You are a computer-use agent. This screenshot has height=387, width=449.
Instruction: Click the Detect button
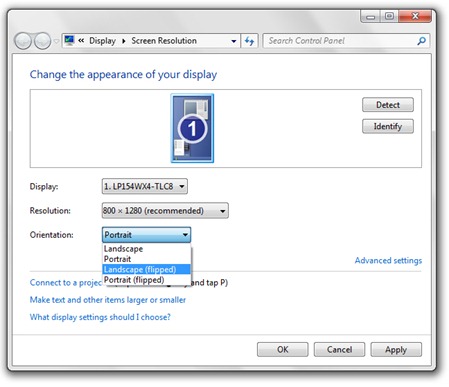click(x=388, y=105)
